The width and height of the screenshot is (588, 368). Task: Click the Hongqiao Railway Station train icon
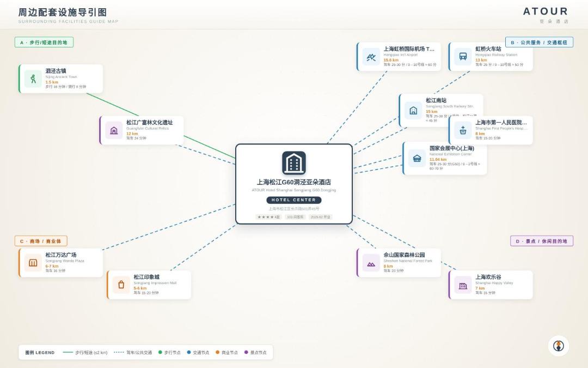point(463,57)
